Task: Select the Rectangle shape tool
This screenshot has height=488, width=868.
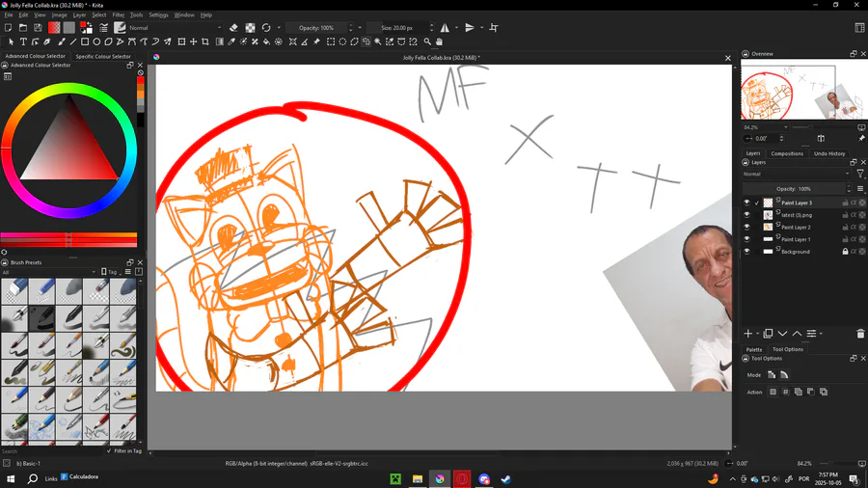Action: [x=85, y=41]
